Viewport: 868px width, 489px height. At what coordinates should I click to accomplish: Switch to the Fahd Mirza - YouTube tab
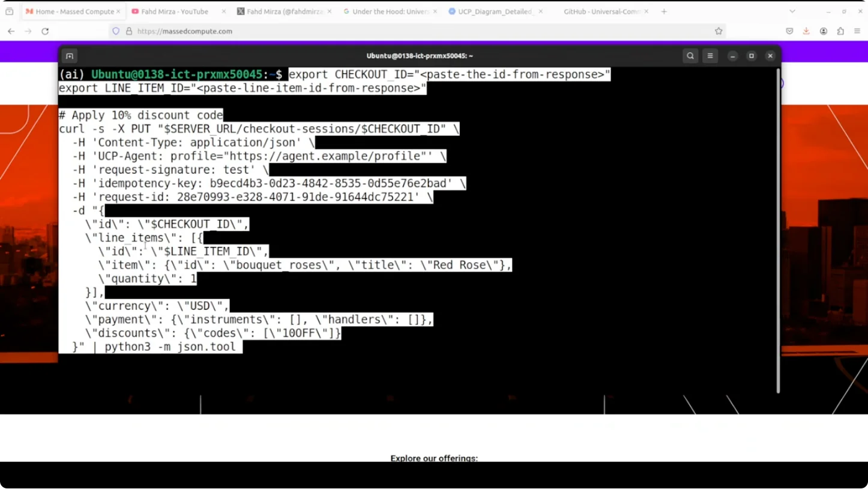click(174, 11)
